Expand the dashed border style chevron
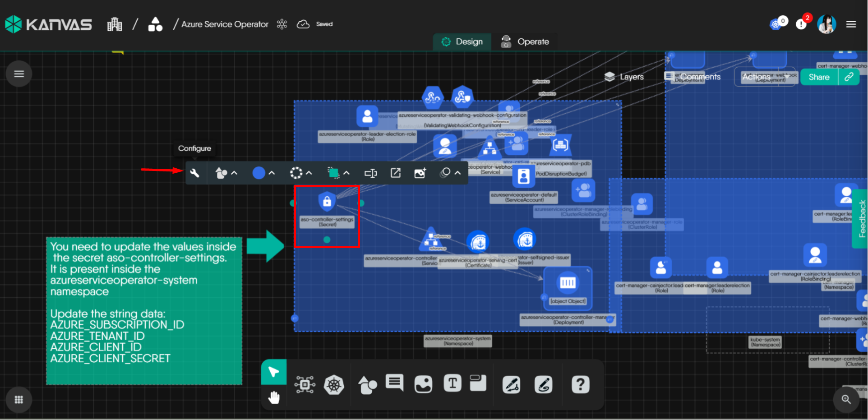This screenshot has width=868, height=420. point(309,173)
